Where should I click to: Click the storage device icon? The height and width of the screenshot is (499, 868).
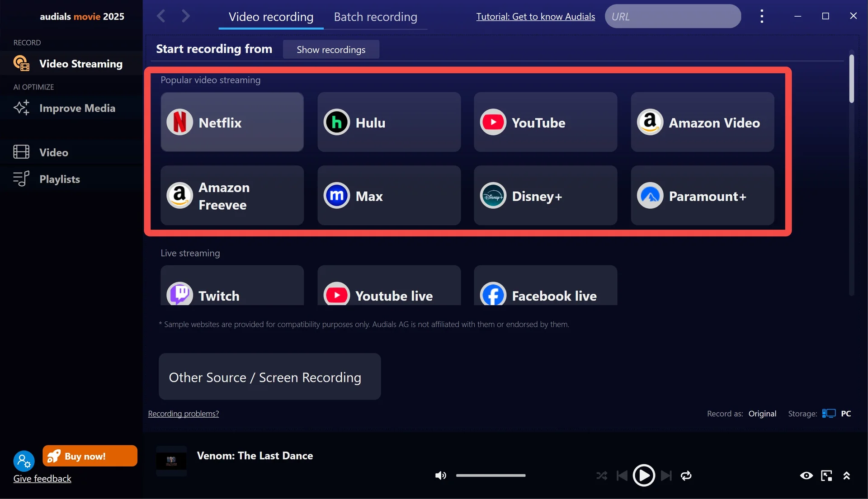[828, 414]
